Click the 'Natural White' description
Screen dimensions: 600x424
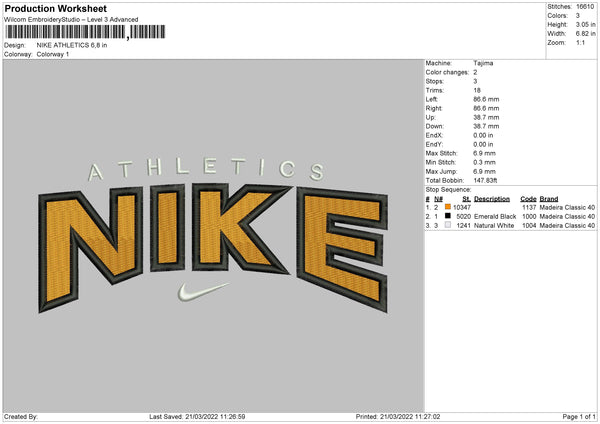click(494, 226)
